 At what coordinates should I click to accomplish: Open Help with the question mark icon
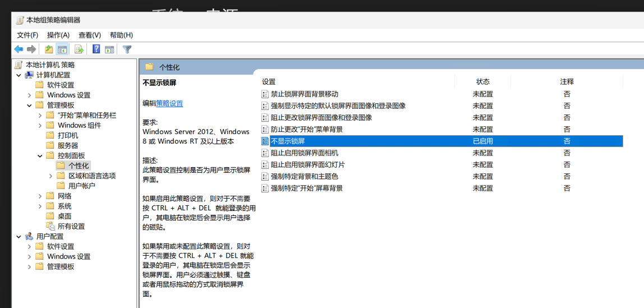[x=96, y=49]
